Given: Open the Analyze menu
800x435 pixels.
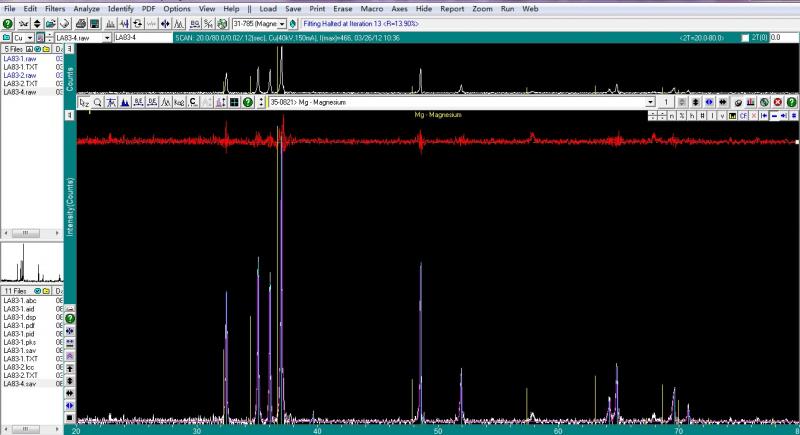Looking at the screenshot, I should click(x=86, y=7).
